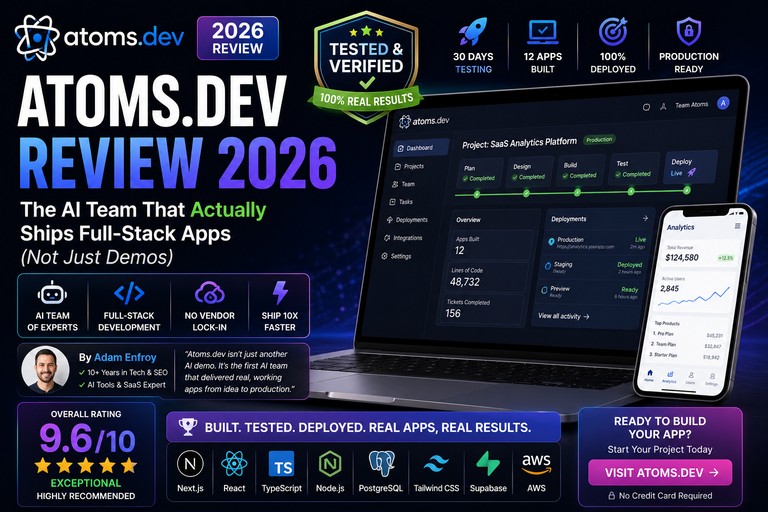Click the target icon above 100% Deployed

coord(613,32)
